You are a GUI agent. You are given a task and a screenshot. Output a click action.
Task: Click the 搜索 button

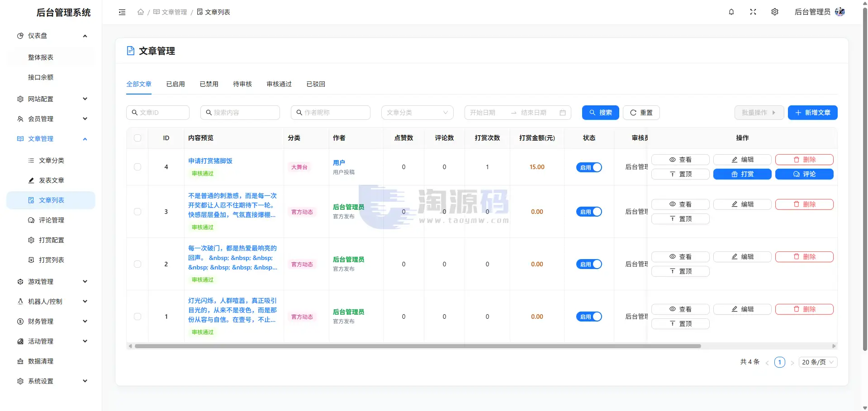pyautogui.click(x=601, y=113)
